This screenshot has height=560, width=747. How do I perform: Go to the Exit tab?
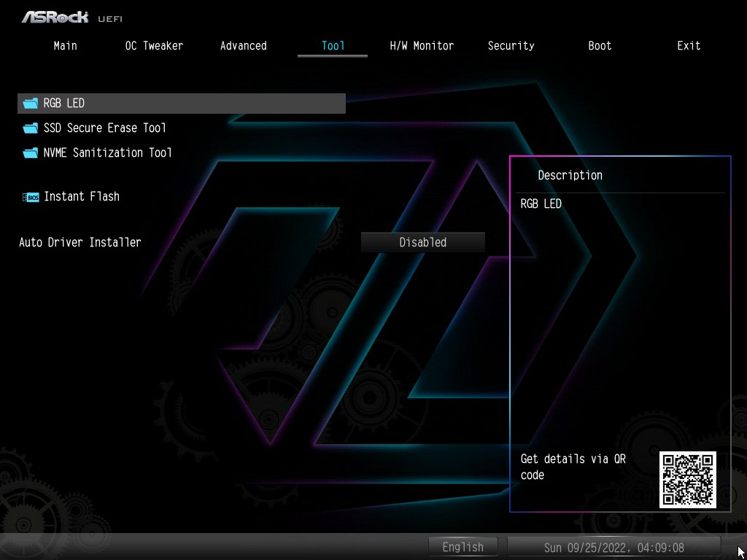click(x=689, y=46)
